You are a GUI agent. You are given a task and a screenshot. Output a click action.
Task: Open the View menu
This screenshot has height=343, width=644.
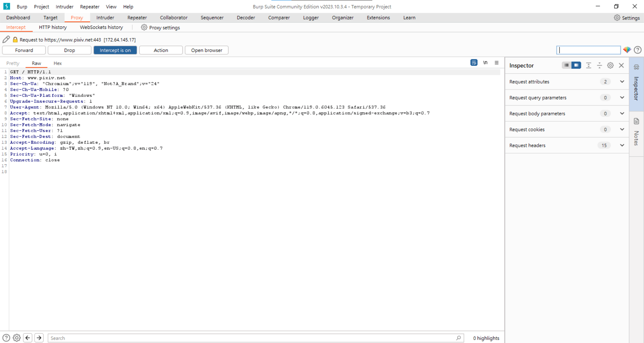pyautogui.click(x=111, y=7)
